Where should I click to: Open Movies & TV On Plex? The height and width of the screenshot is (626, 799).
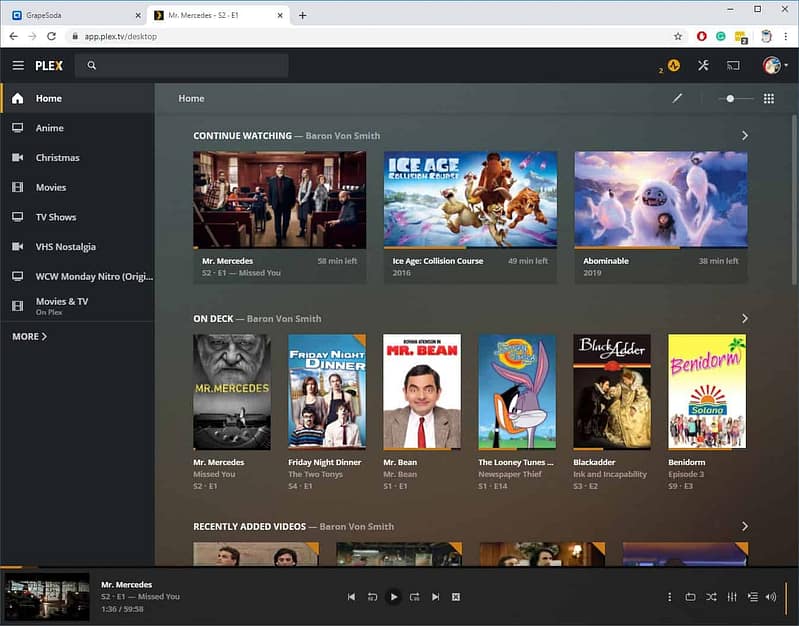coord(77,306)
